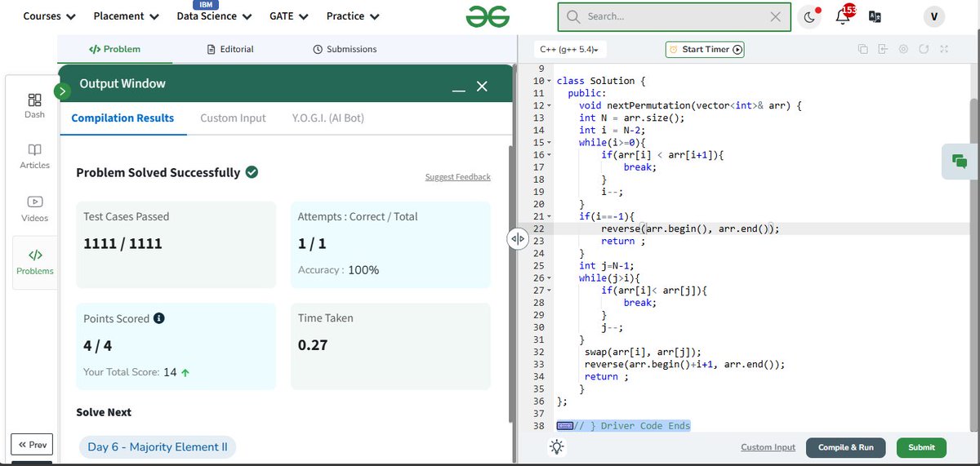Click the Compile & Run button

[845, 447]
